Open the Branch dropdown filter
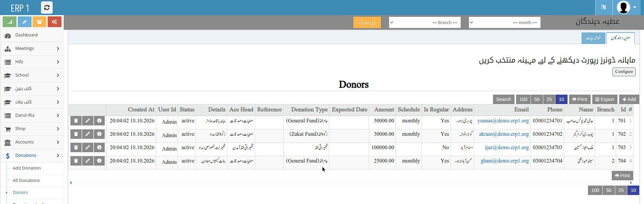The width and height of the screenshot is (644, 204). click(425, 22)
